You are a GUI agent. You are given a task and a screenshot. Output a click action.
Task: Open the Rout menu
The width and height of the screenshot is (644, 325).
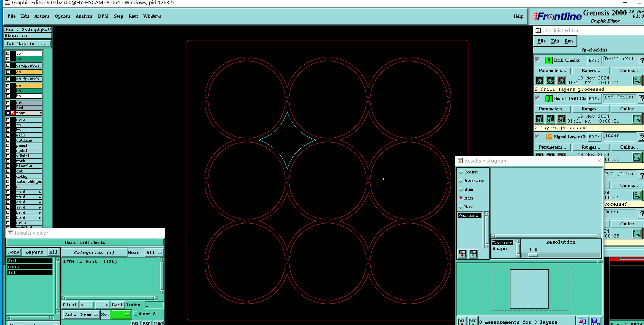133,16
